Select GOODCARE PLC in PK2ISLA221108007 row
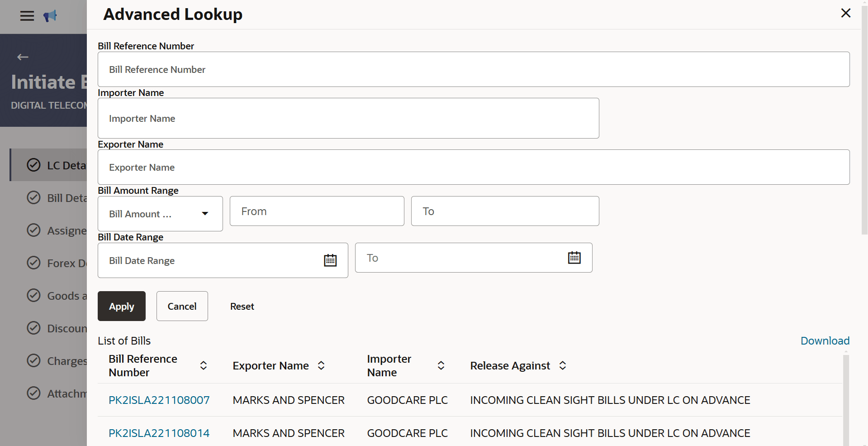 click(x=408, y=400)
